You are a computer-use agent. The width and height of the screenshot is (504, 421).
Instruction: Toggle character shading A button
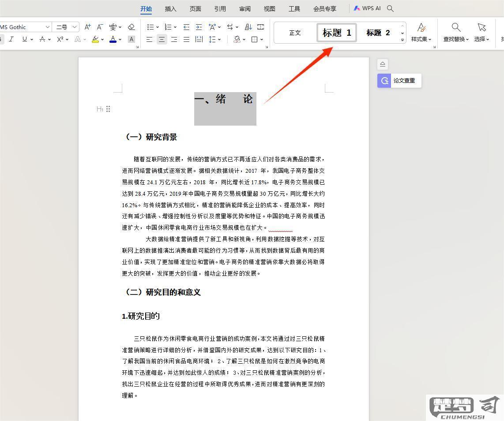click(x=131, y=40)
